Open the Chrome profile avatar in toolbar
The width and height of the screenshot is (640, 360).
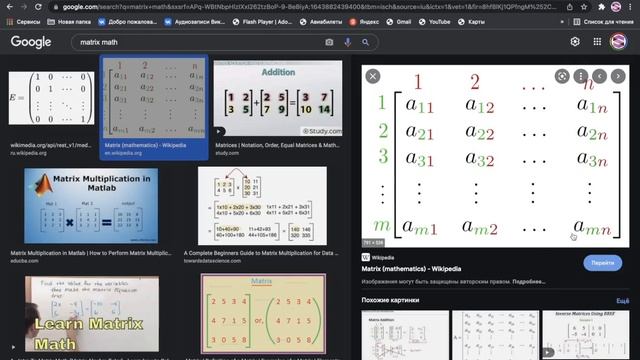[x=616, y=7]
